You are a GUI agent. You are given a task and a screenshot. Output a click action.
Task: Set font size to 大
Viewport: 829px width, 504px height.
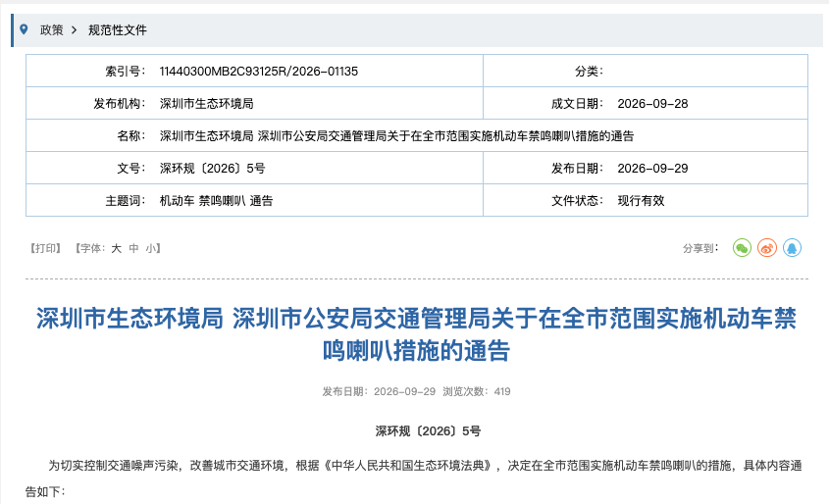coord(117,248)
